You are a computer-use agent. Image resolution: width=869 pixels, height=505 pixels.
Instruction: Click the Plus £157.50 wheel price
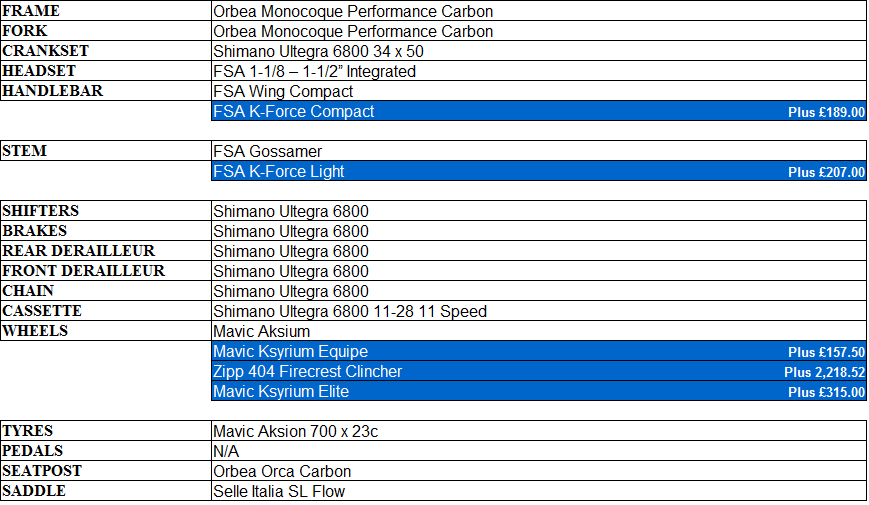pos(826,353)
